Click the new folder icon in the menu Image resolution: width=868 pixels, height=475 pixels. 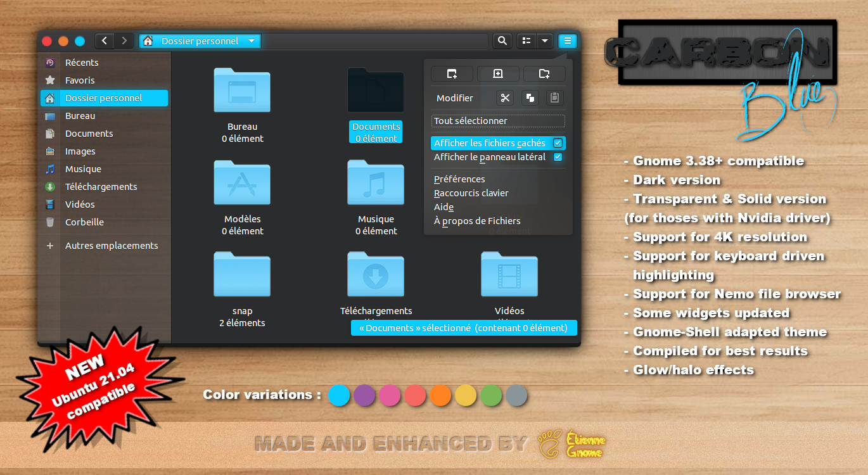pos(544,74)
